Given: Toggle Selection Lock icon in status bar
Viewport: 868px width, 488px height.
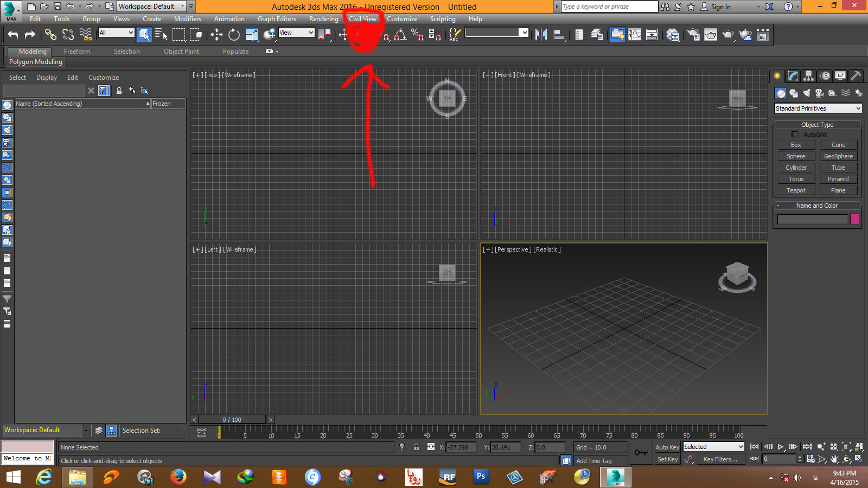Looking at the screenshot, I should coord(416,447).
